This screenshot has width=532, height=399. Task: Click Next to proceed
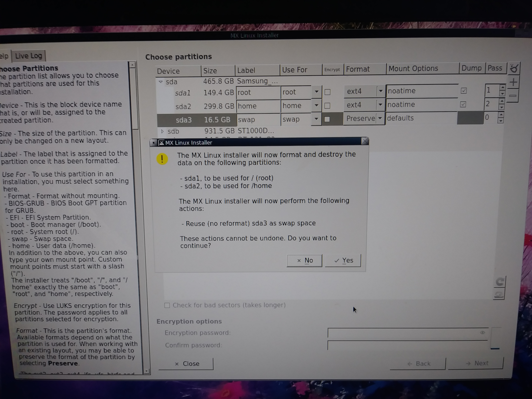(476, 363)
